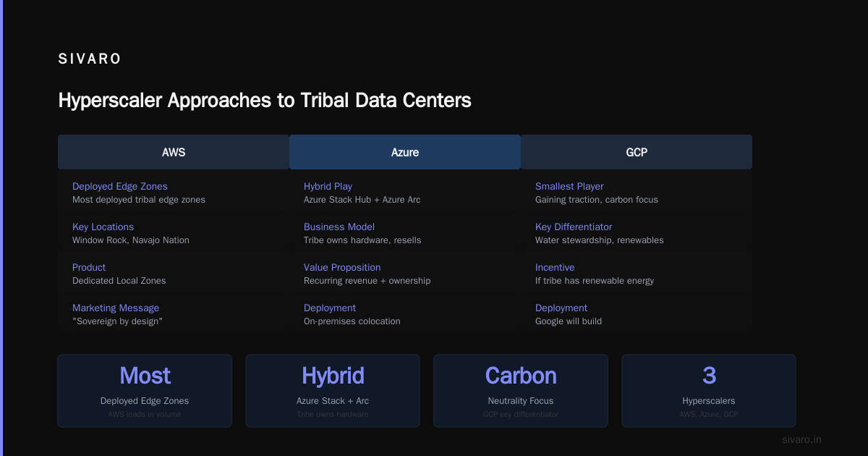Click 'Water stewardship, renewables' text

tap(600, 240)
